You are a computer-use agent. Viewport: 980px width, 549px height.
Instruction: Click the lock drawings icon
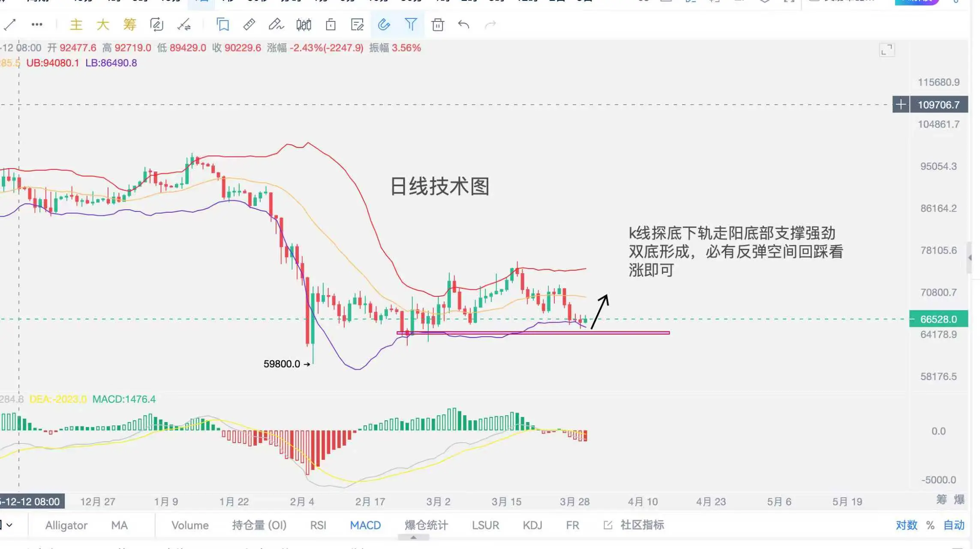click(x=331, y=24)
